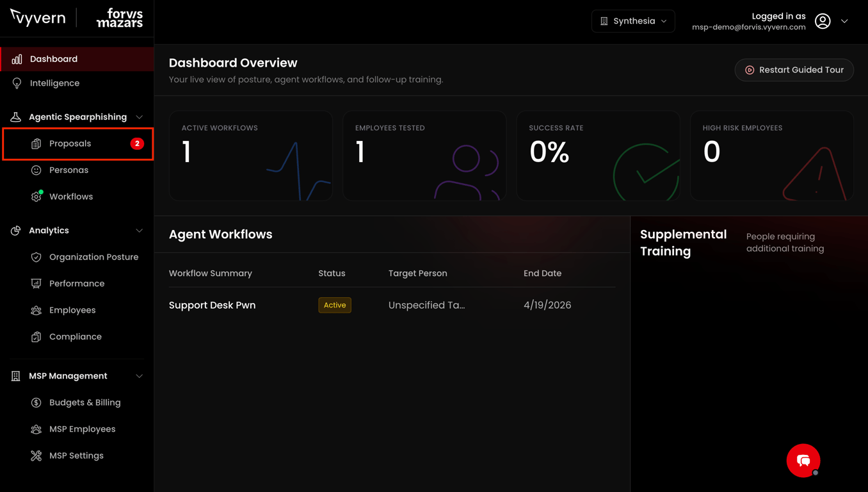
Task: Go to the Intelligence page
Action: tap(77, 83)
